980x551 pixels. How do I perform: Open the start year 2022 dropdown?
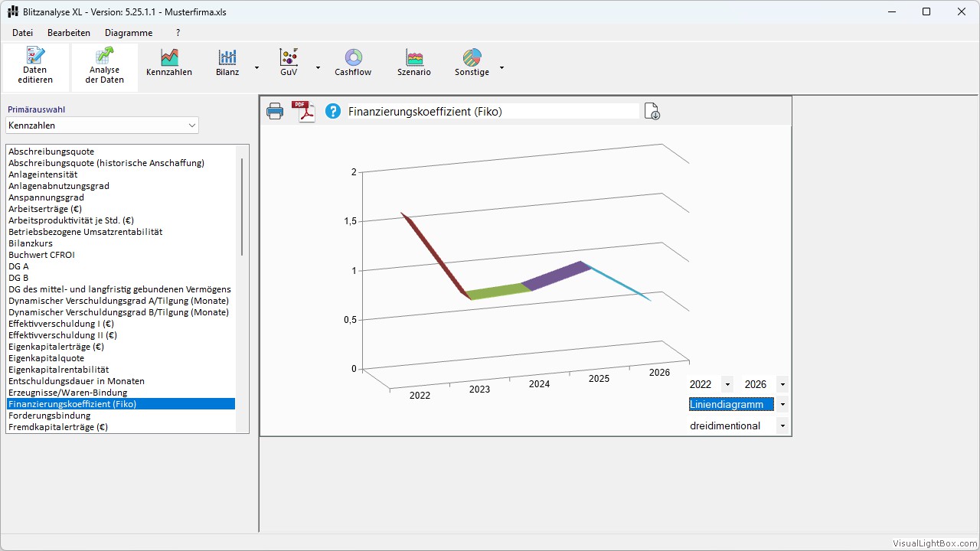pyautogui.click(x=727, y=384)
